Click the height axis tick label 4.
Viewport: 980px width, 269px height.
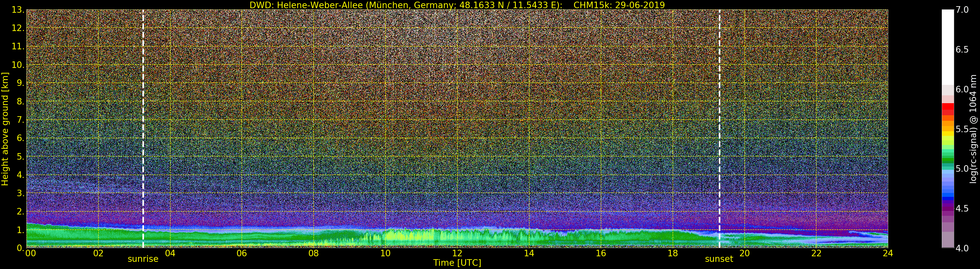20,175
